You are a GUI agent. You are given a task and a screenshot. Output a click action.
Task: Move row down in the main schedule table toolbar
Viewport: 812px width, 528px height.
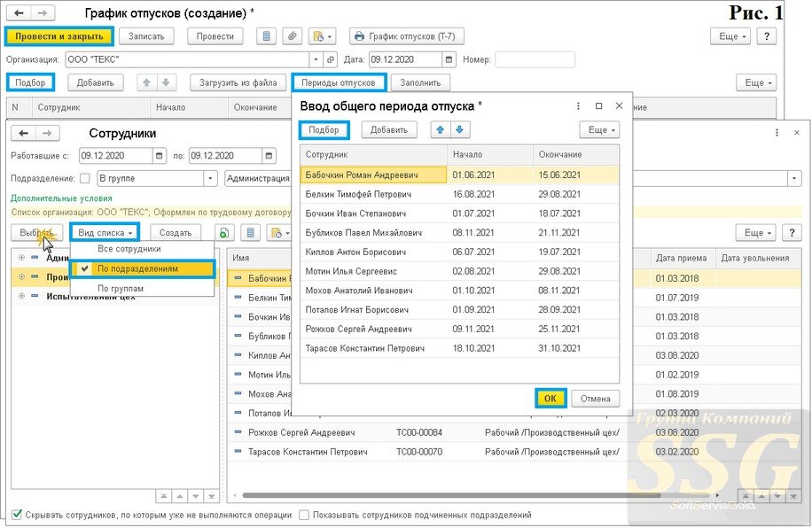[x=167, y=82]
